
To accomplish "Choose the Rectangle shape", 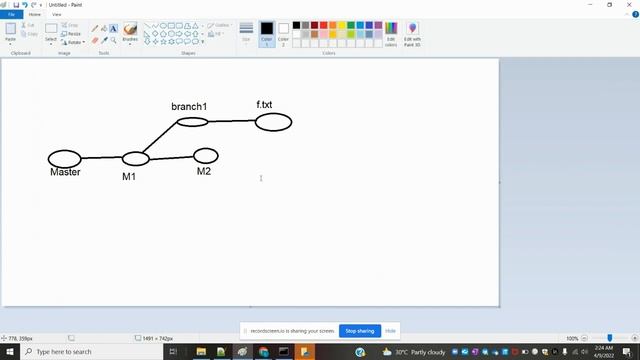I will (x=171, y=26).
